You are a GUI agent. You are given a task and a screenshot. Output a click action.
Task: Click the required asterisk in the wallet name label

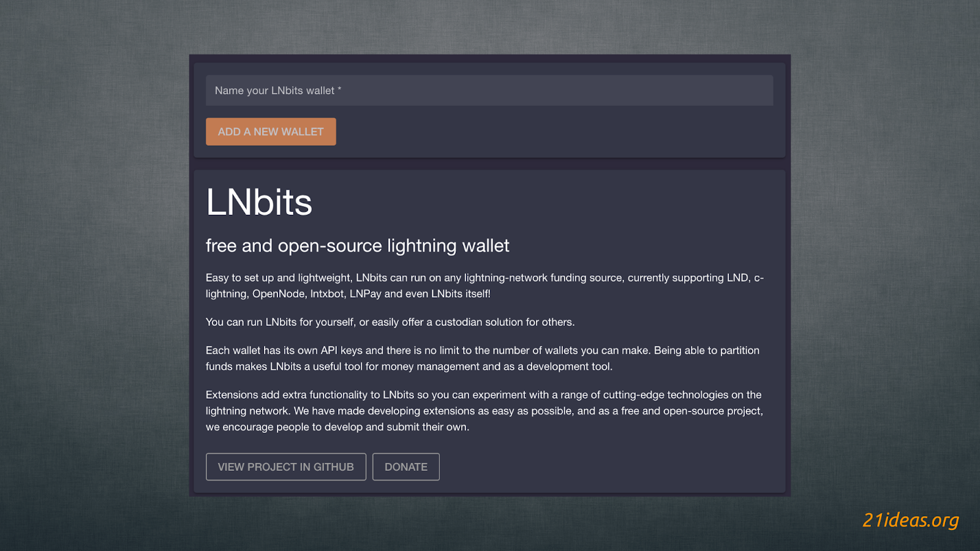coord(339,89)
